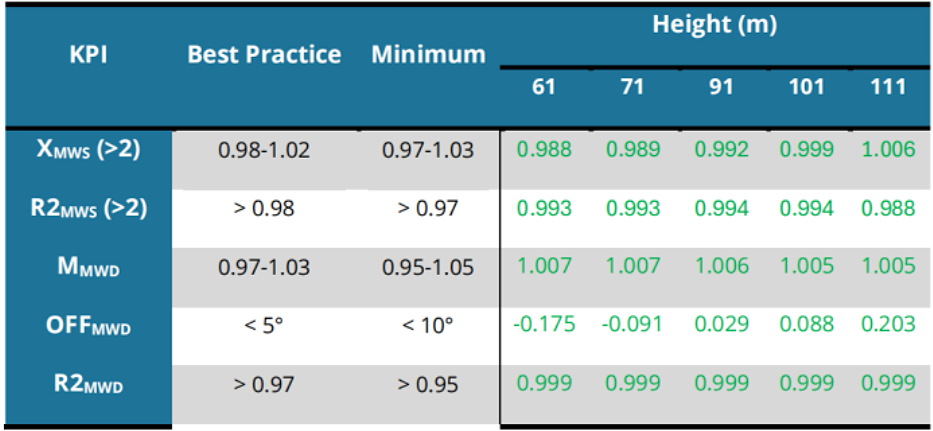The image size is (933, 431).
Task: Click the Minimum column header
Action: 428,55
